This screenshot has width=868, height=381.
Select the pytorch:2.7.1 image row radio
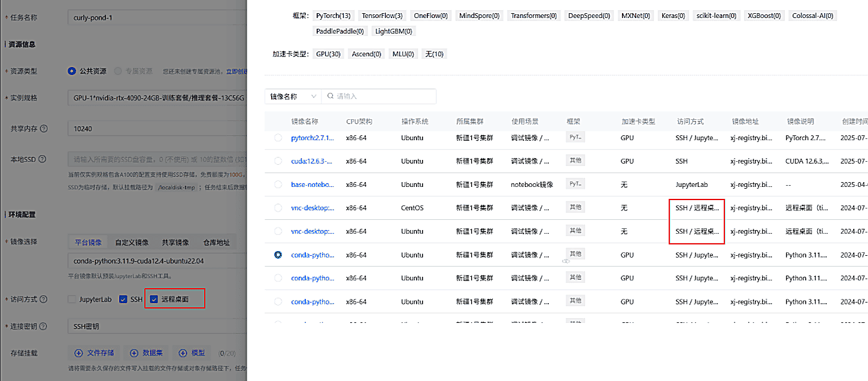[278, 138]
